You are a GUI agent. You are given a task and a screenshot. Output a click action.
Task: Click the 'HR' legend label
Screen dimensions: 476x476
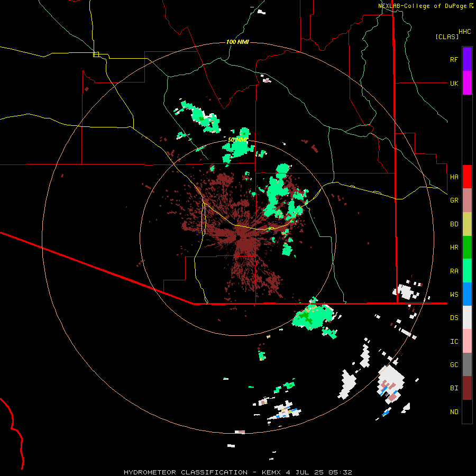coord(454,248)
